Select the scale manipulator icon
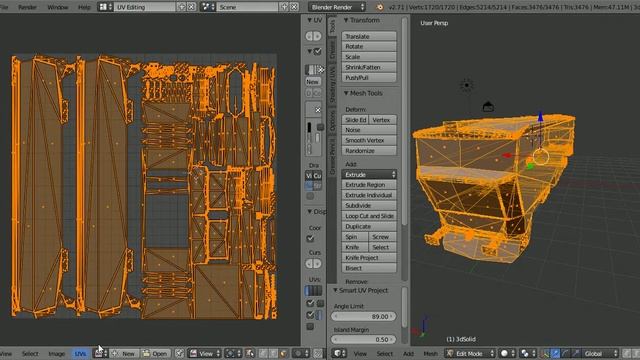Screen dimensions: 640x360 click(575, 353)
